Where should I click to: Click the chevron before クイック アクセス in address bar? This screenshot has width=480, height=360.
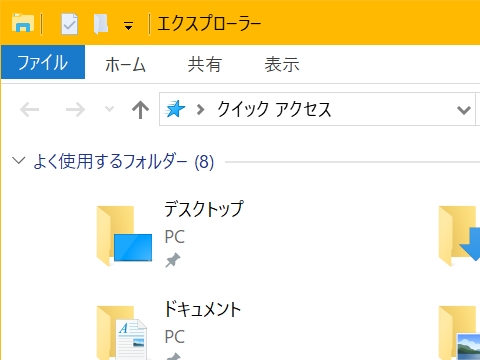click(x=200, y=109)
